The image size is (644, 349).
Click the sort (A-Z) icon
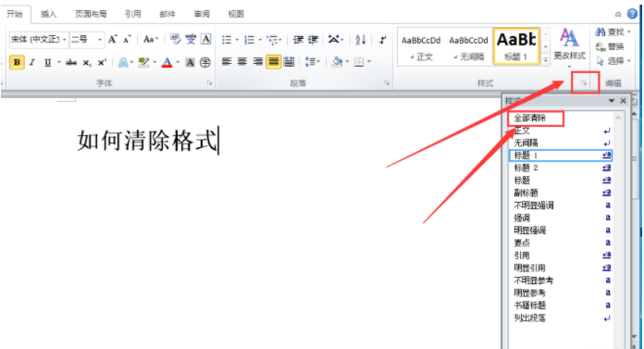[x=360, y=40]
